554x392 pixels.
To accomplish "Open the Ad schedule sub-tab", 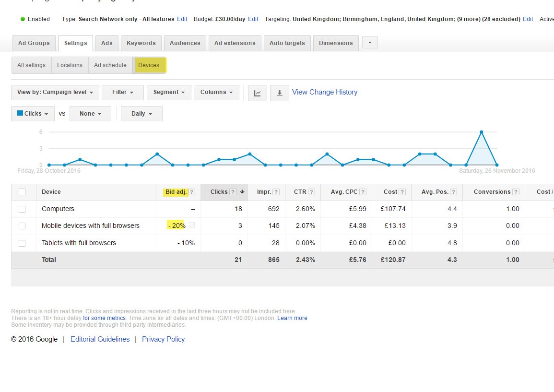I will (110, 65).
